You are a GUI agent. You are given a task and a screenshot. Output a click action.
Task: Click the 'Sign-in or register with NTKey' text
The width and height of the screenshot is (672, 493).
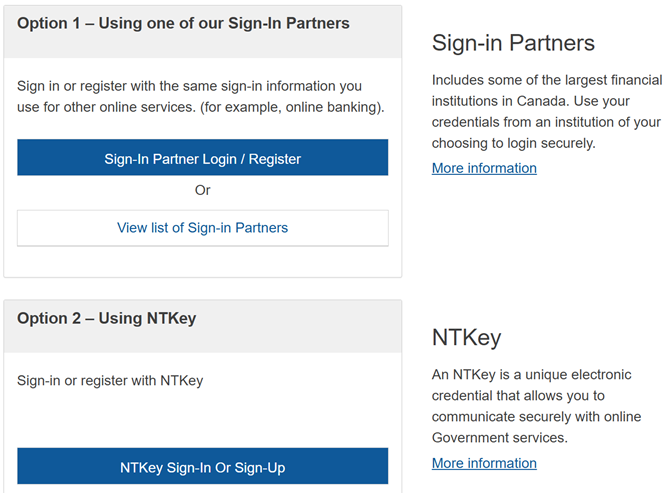tap(110, 380)
